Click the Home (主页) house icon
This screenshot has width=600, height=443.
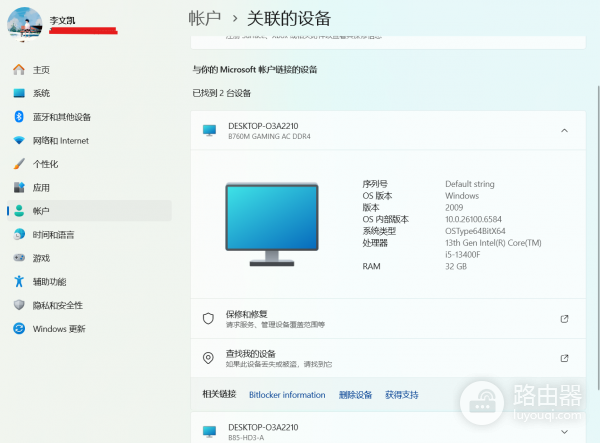19,70
